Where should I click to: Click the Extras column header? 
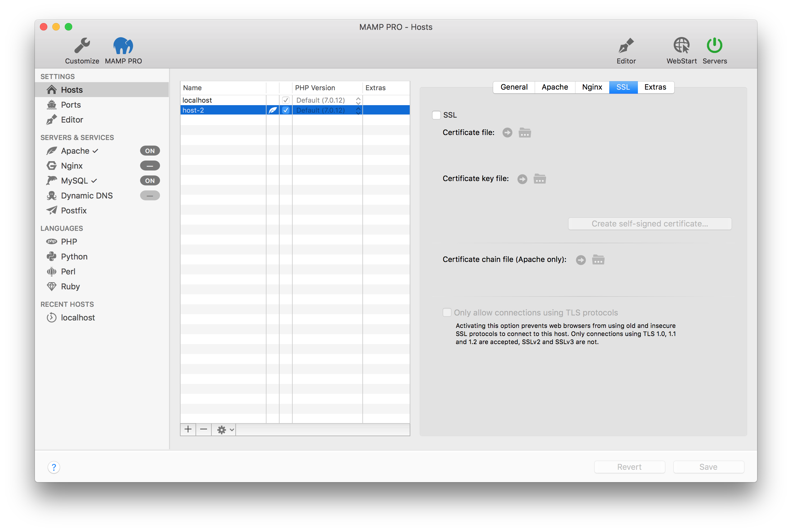(x=386, y=87)
